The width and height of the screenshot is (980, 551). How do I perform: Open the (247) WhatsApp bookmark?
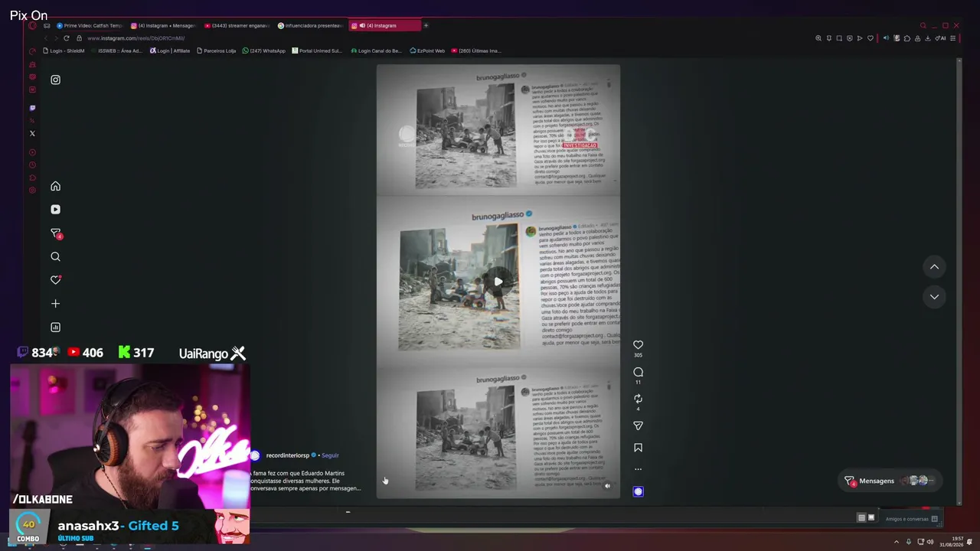pyautogui.click(x=264, y=51)
